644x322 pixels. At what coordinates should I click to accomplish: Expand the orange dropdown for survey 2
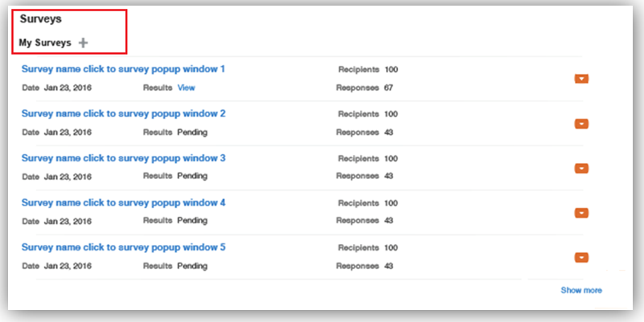(x=582, y=124)
